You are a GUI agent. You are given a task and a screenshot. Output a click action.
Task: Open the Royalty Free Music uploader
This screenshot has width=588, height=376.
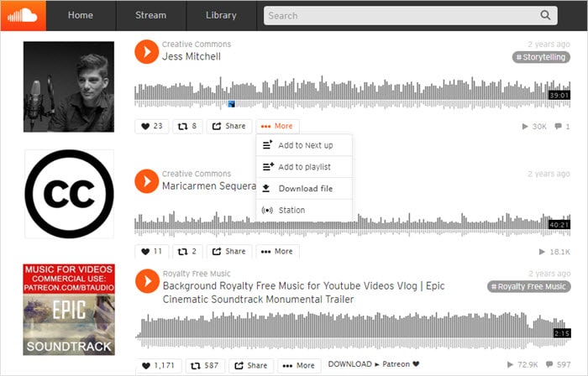click(197, 274)
